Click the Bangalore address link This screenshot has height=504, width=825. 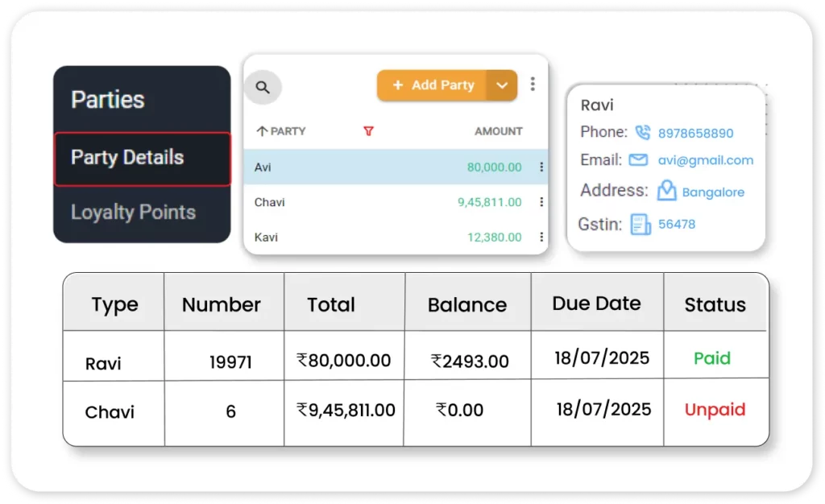[x=715, y=192]
